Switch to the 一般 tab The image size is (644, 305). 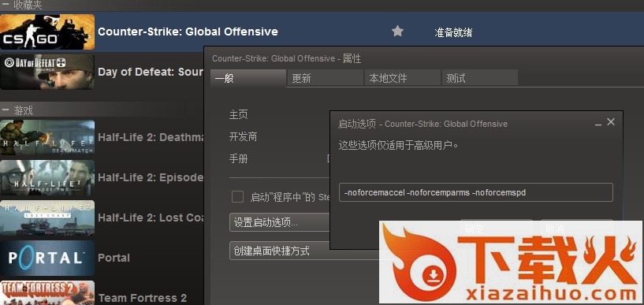click(248, 78)
